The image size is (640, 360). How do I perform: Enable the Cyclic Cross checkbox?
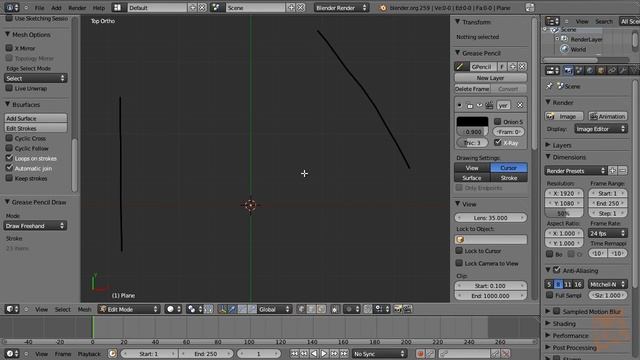pyautogui.click(x=9, y=138)
